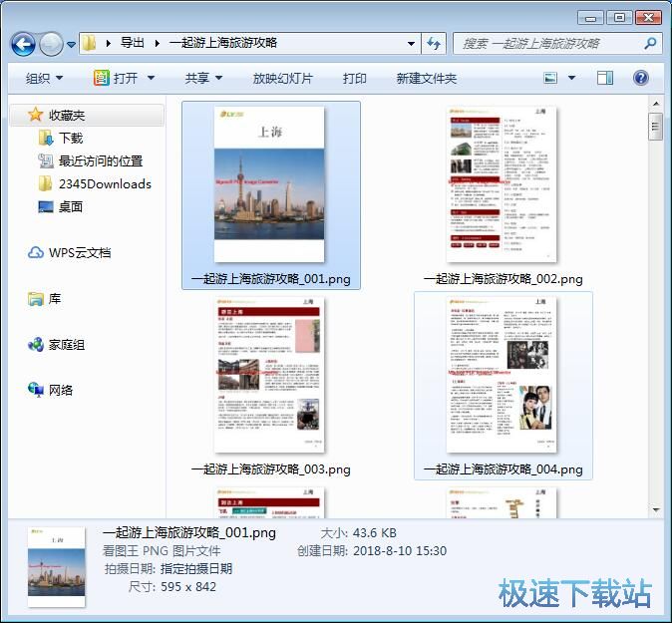Expand the arrow after 导出 in path
The image size is (672, 623).
point(158,43)
